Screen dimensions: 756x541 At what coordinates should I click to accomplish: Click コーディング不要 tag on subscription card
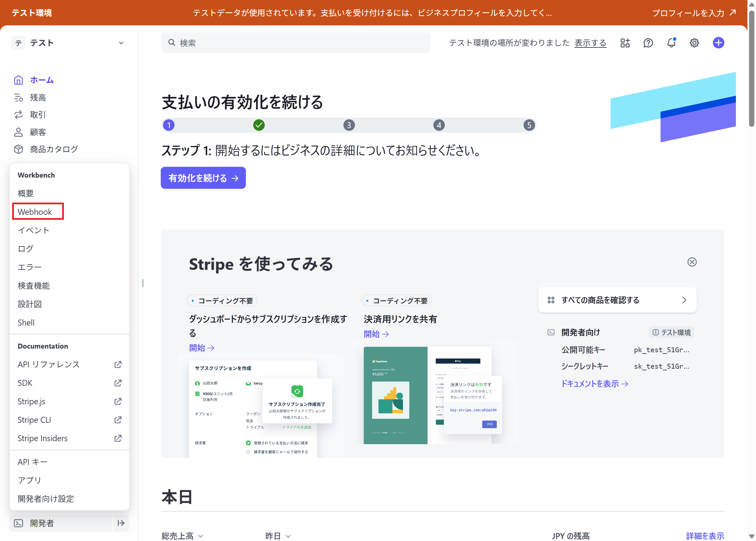pos(222,301)
